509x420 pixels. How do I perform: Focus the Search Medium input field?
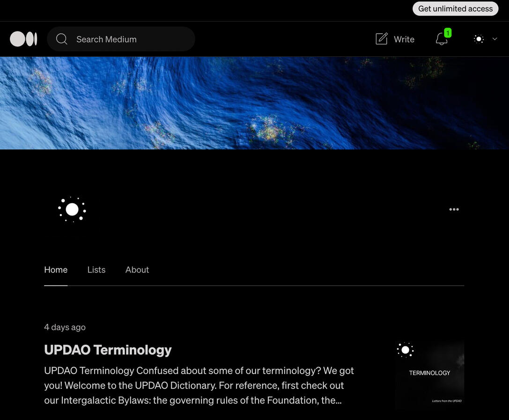click(x=131, y=39)
